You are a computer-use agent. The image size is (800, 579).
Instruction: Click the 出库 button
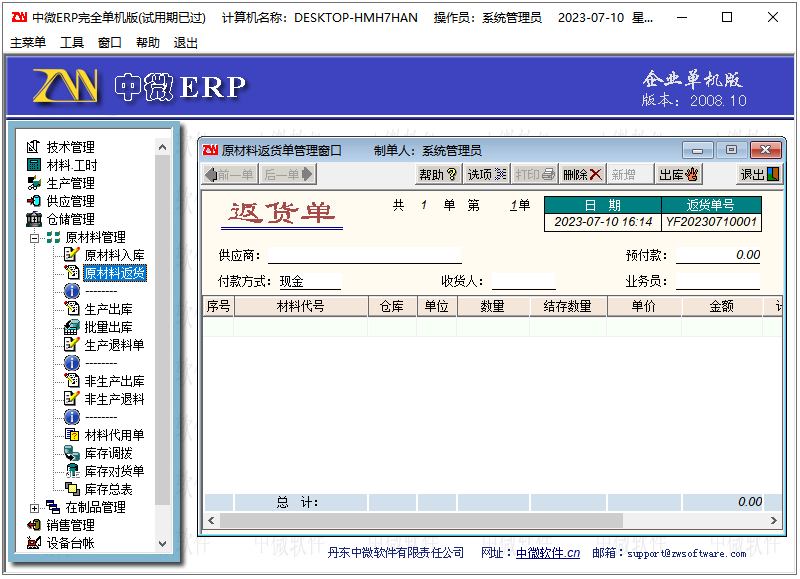pyautogui.click(x=679, y=175)
